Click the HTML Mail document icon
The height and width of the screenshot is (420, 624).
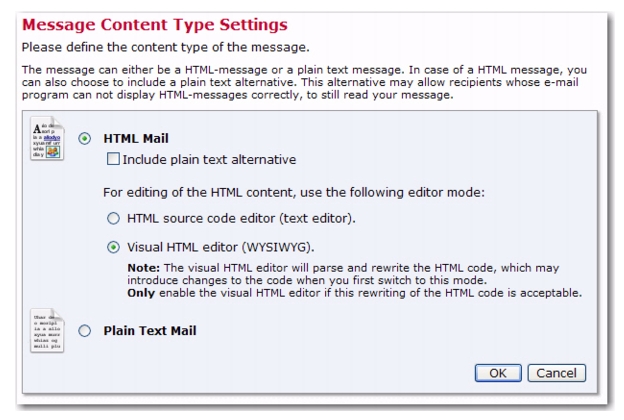pos(47,139)
